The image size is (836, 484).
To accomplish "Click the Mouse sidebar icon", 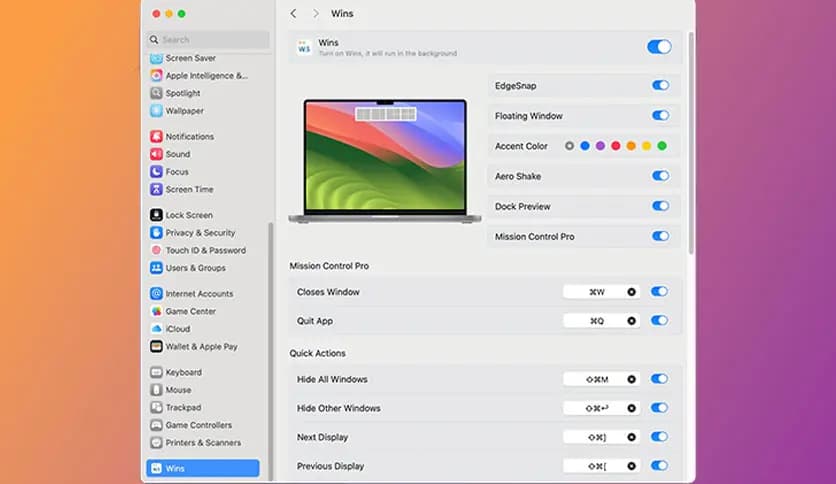I will point(156,390).
